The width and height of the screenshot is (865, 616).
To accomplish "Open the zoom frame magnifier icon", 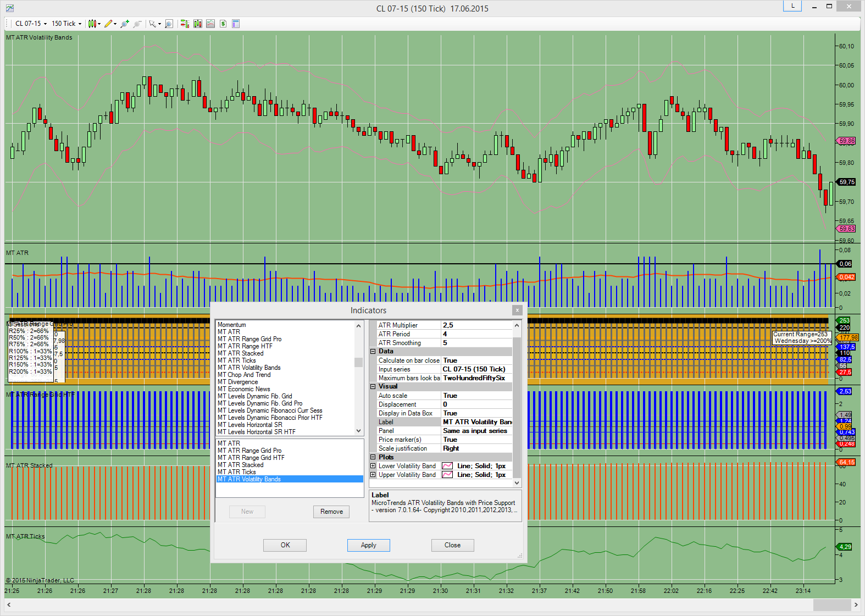I will pos(169,24).
